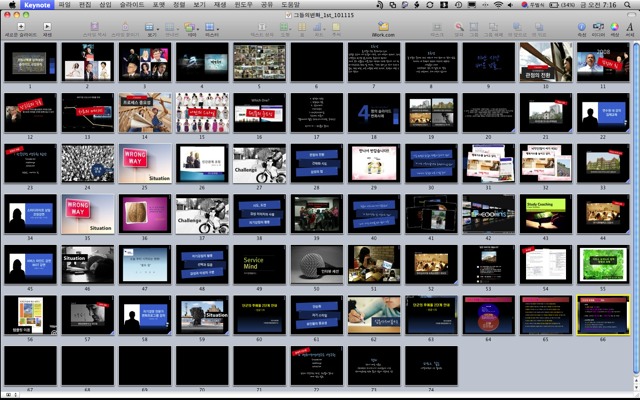Select slide 18 thumbnail with big number 4

374,112
